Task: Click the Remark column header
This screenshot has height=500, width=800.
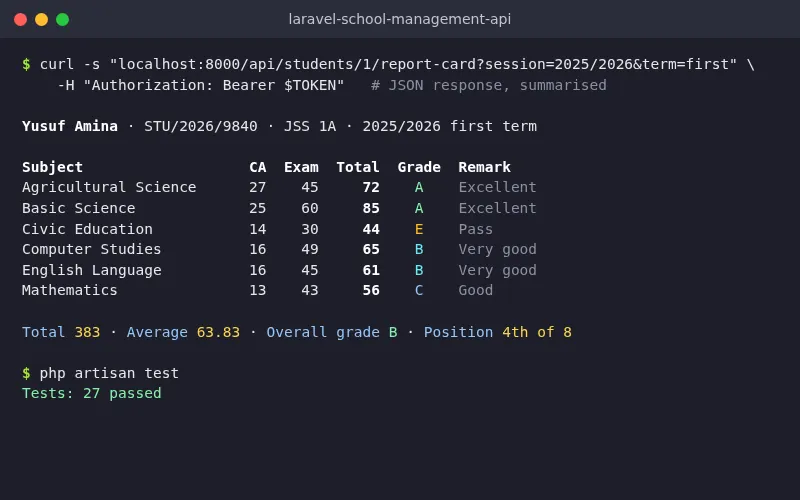Action: coord(484,167)
